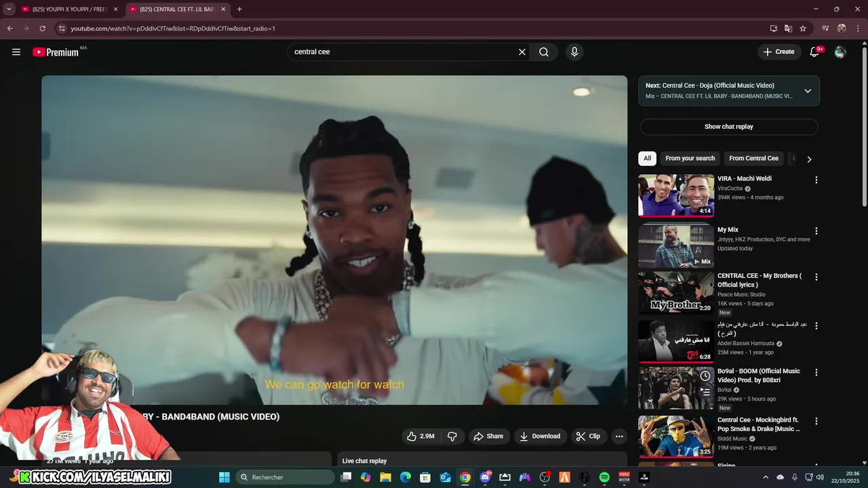Click the Create button
868x488 pixels.
[x=778, y=52]
